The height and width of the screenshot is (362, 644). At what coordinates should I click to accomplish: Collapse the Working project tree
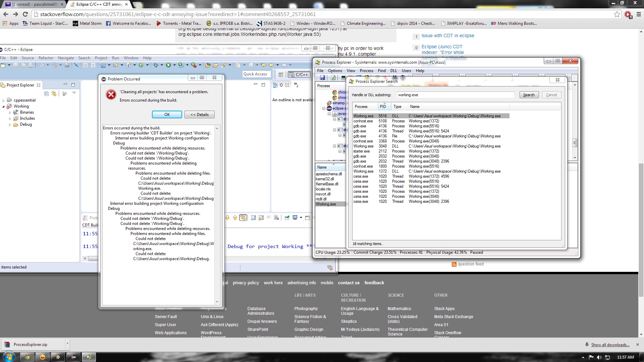(4, 107)
